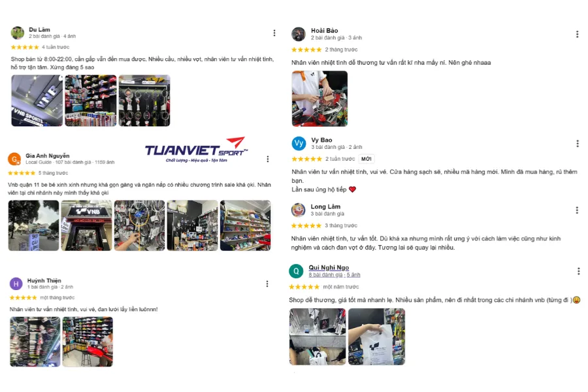View the white shopping bag photo in Qui Nghi Ngo's review
The height and width of the screenshot is (392, 588).
click(x=376, y=337)
